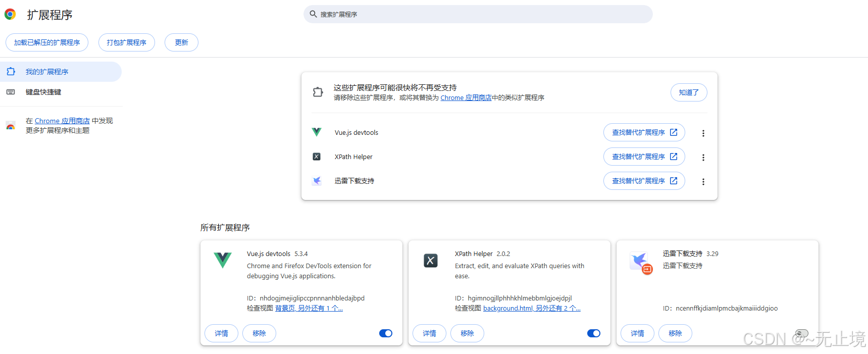Screen dimensions: 868x354
Task: Click the Vue.js devtools icon in the warning list
Action: tap(317, 132)
